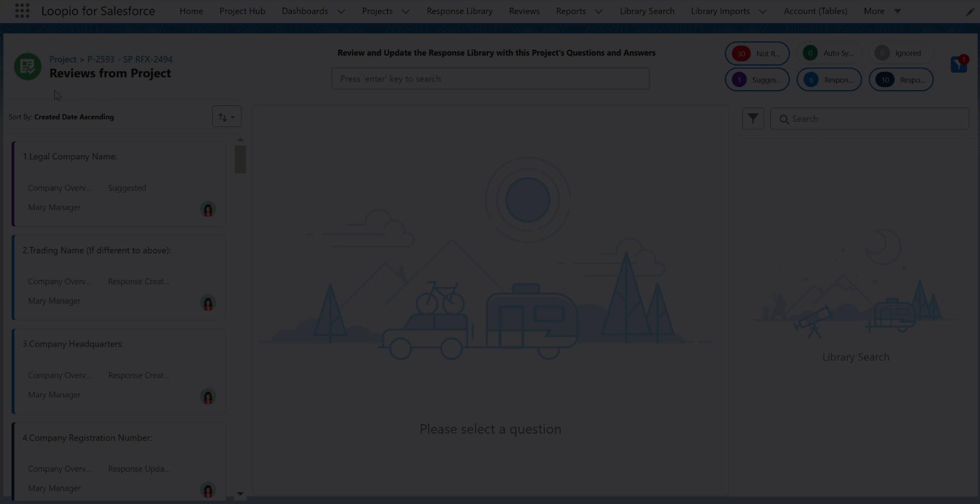
Task: Click Mary Manager name on Legal Company Name card
Action: (54, 207)
